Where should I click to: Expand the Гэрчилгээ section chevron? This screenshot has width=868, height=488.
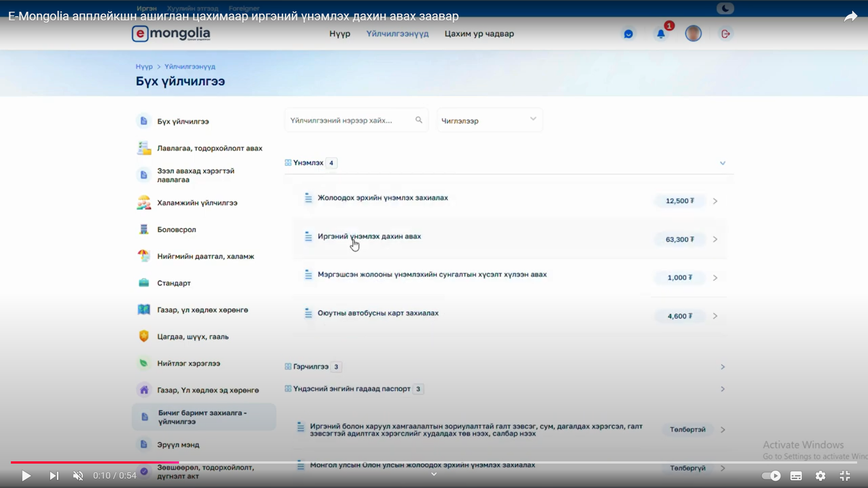pos(722,367)
